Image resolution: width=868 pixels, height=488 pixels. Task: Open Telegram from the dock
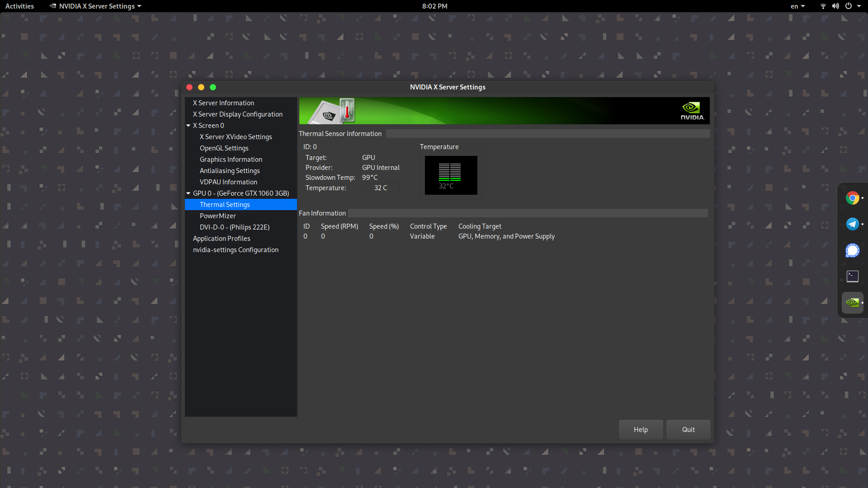pos(852,224)
